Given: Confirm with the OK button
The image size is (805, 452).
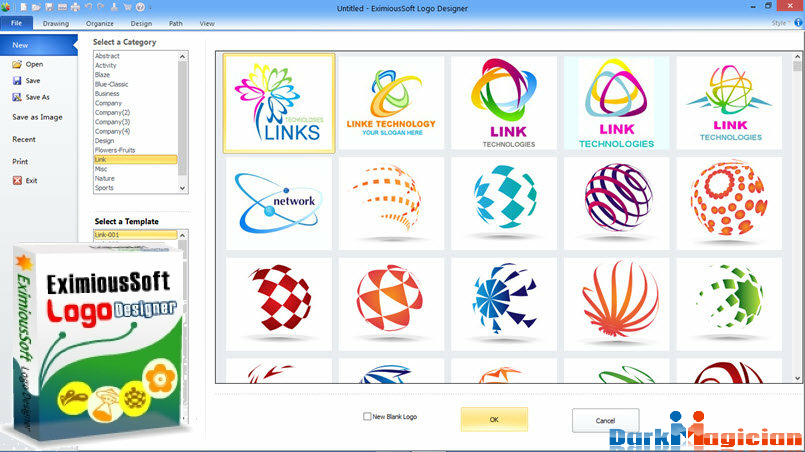Looking at the screenshot, I should (494, 420).
